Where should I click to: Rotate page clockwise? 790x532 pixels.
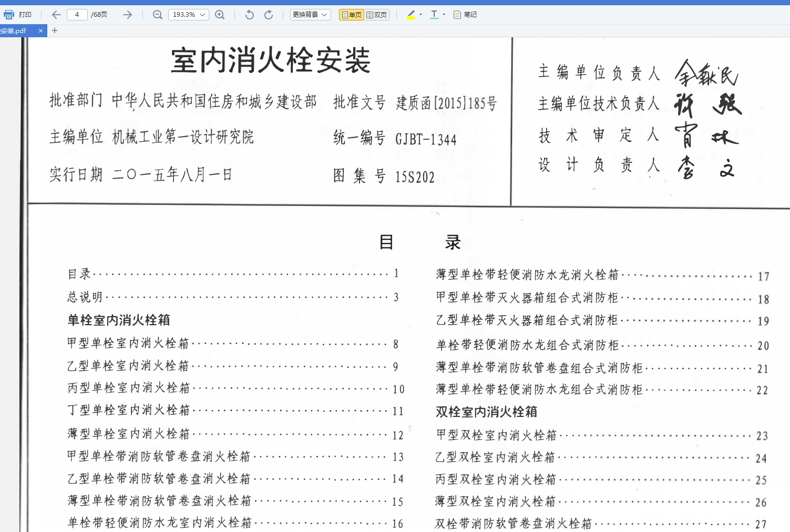[269, 15]
